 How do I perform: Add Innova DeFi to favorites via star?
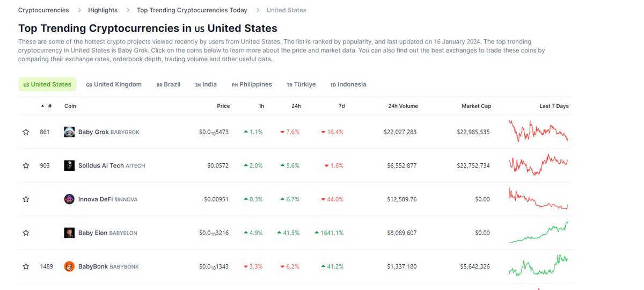[x=26, y=199]
